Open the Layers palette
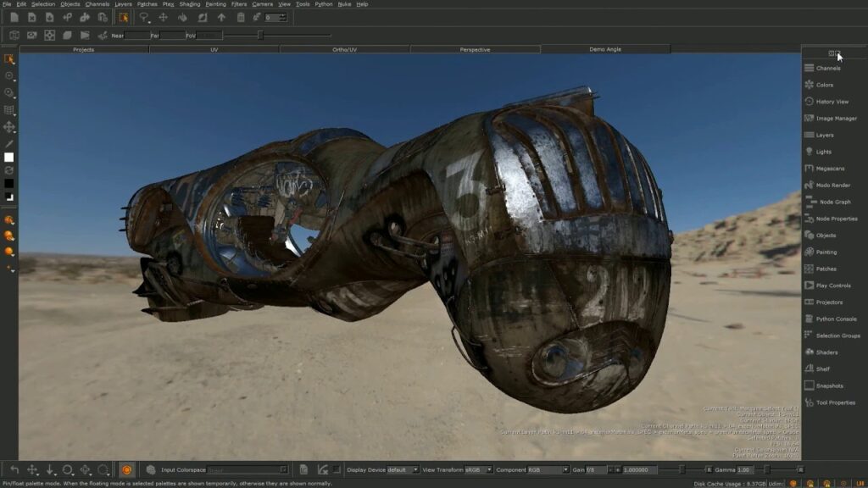Screen dimensions: 868x488 pyautogui.click(x=824, y=135)
